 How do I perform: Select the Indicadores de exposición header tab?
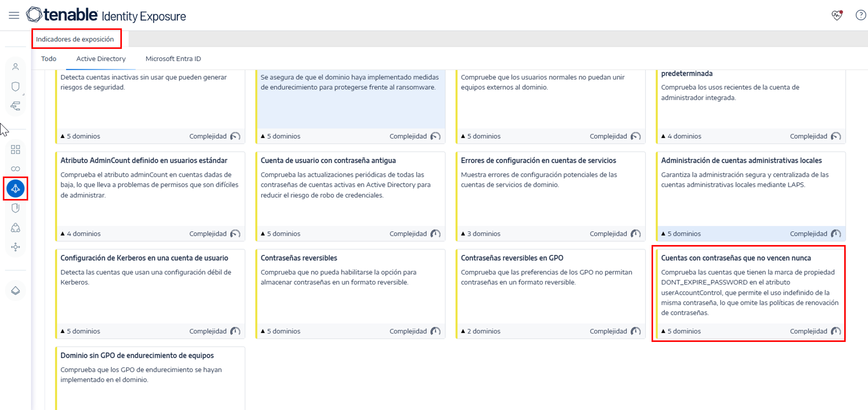75,39
